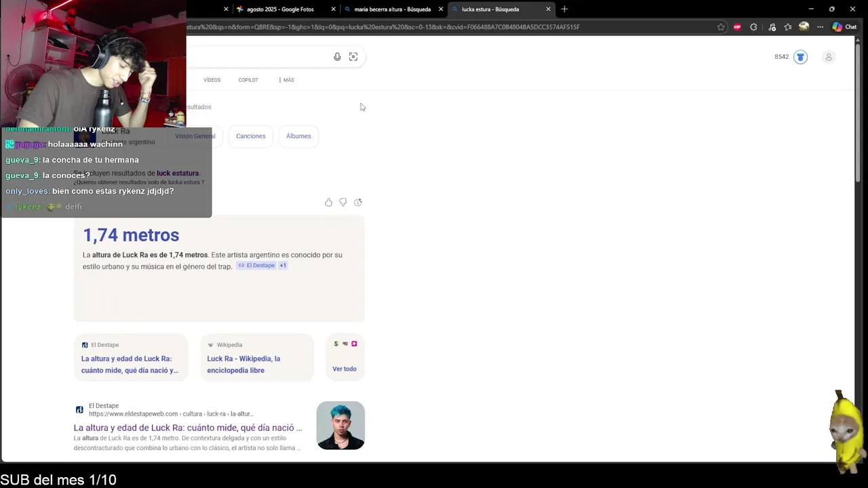Select the Canciones chip

251,136
